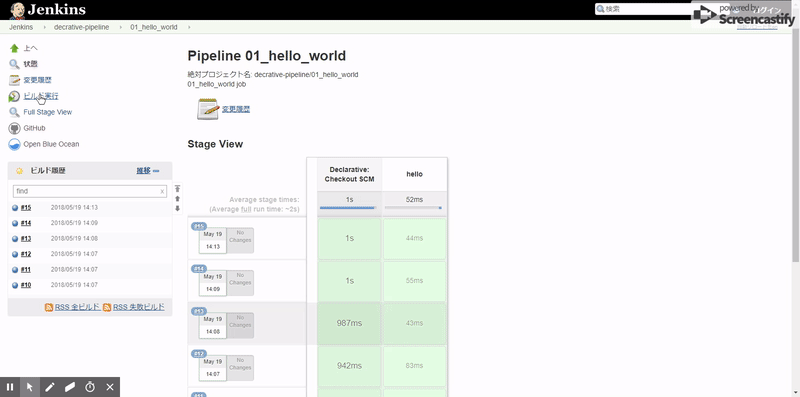Click the #15 badge in Stage View
The image size is (800, 397).
coord(198,227)
